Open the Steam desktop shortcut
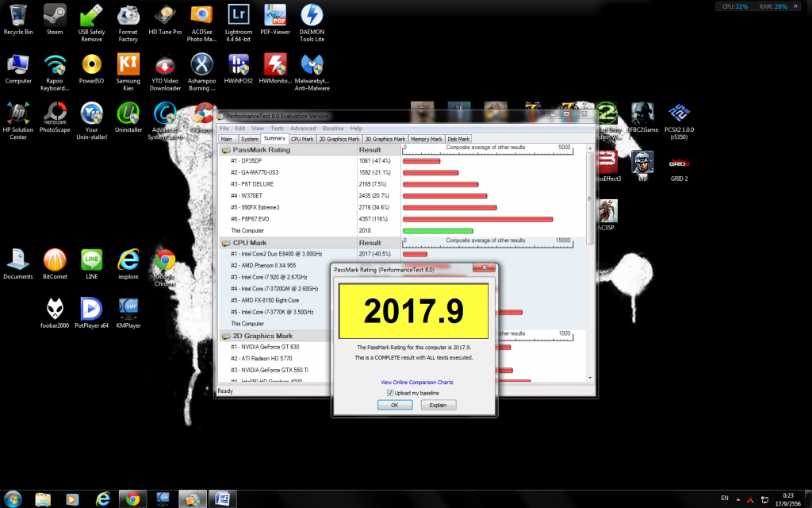 coord(55,20)
